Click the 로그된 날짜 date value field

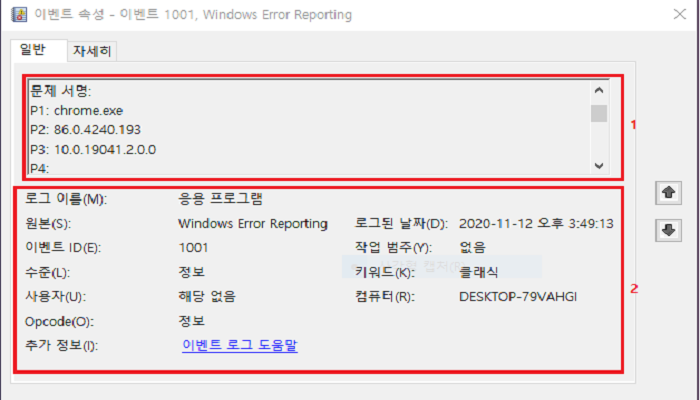(x=535, y=223)
